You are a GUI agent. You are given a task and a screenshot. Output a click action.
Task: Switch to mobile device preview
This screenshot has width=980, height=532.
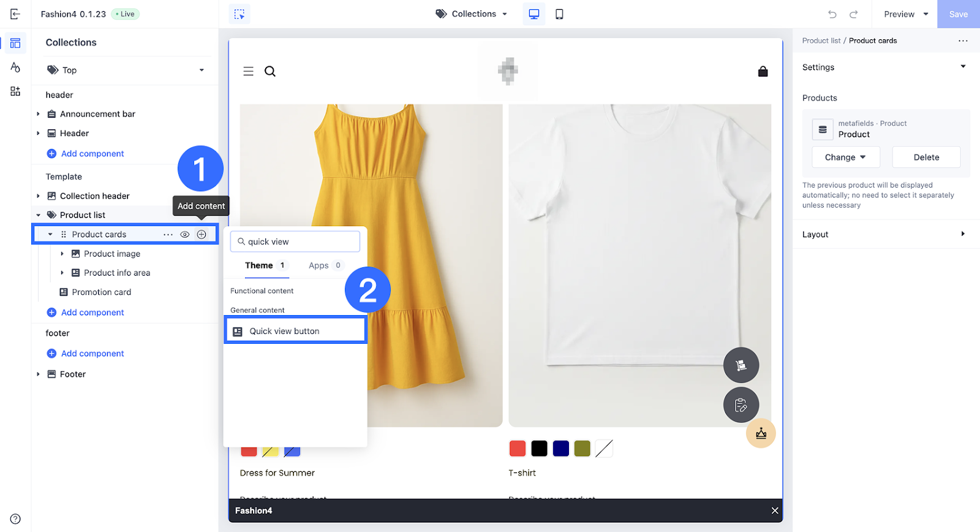coord(559,14)
